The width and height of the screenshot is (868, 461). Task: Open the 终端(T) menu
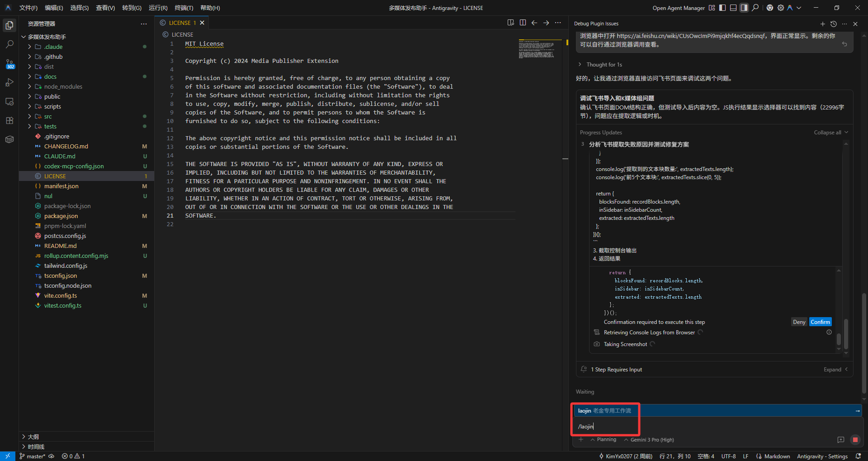[184, 8]
